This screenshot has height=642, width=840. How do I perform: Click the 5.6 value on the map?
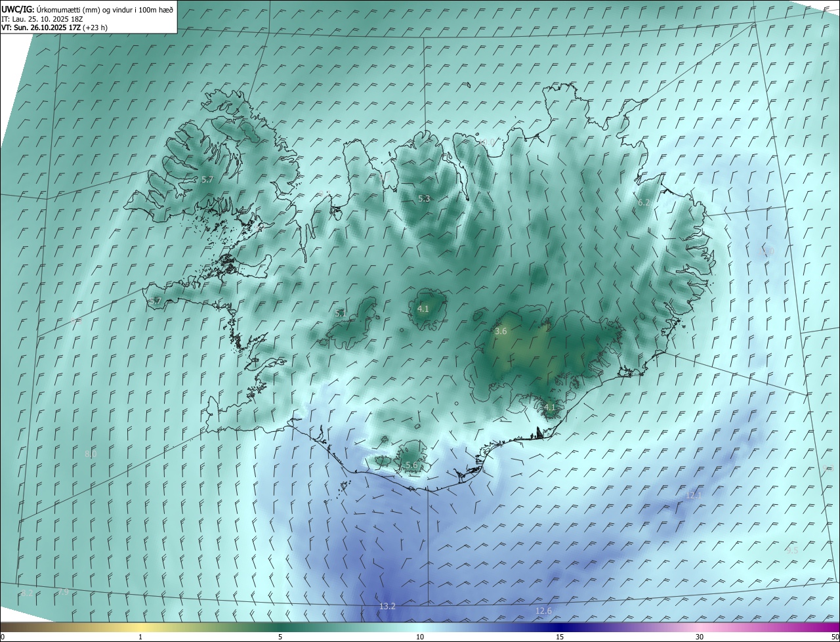pyautogui.click(x=411, y=465)
